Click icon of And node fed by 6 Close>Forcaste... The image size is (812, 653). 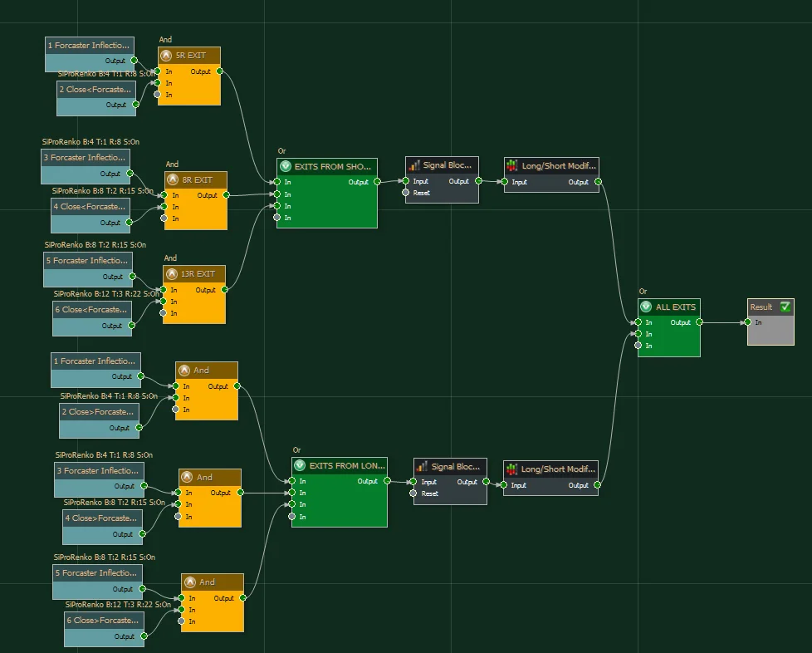click(190, 582)
